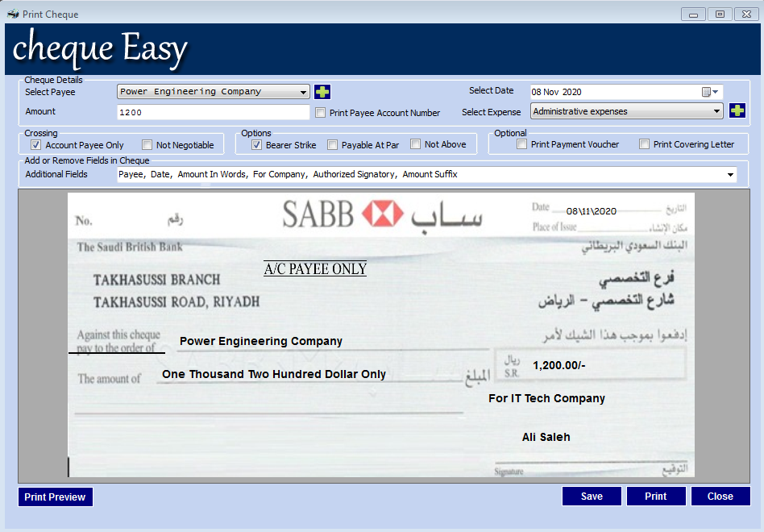Click the application icon in the title bar
Screen dimensions: 764x532
(11, 14)
